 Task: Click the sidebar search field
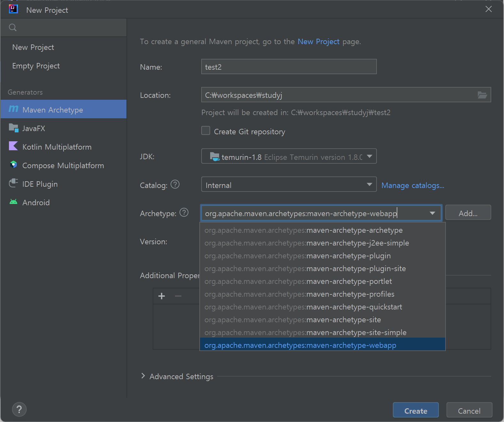tap(64, 27)
